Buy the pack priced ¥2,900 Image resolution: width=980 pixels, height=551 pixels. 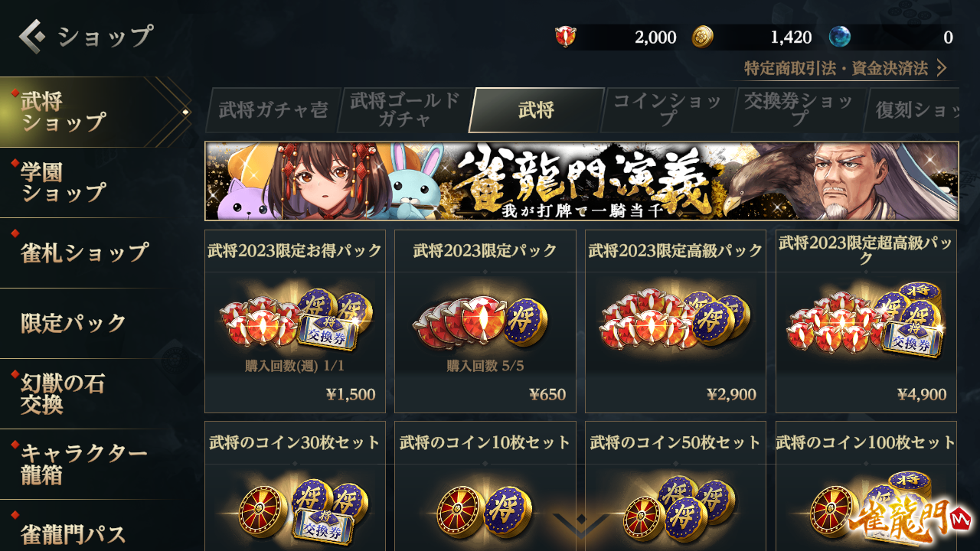click(731, 395)
